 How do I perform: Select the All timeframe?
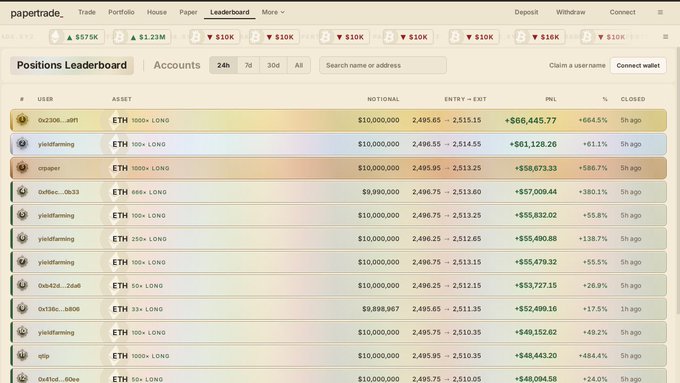point(299,65)
